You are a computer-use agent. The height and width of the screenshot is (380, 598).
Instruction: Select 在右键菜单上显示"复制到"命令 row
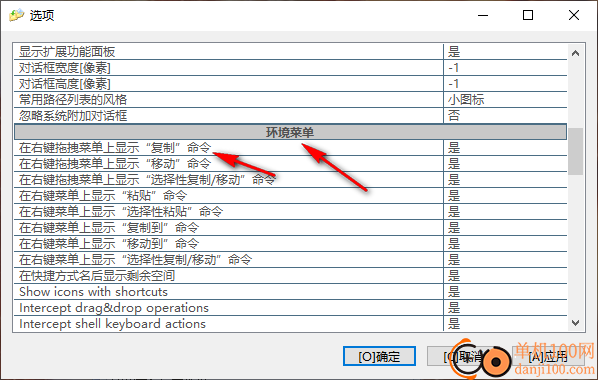coord(290,228)
